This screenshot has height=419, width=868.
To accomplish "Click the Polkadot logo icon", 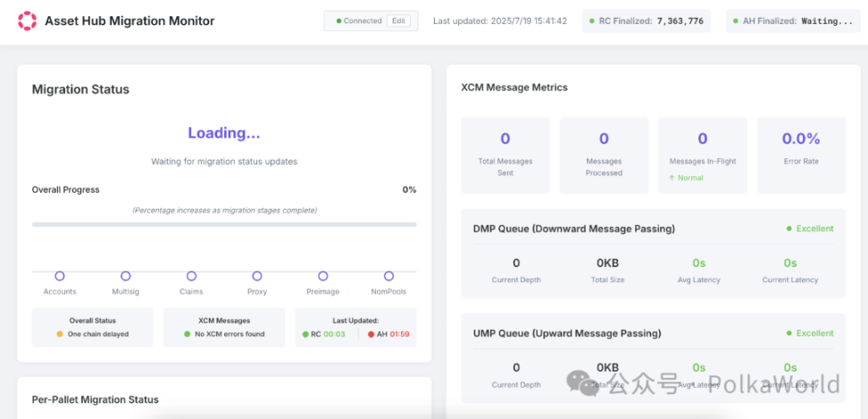I will click(x=28, y=21).
